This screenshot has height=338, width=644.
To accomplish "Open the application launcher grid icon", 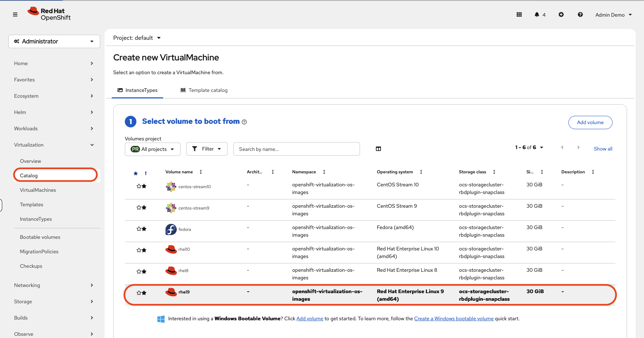I will [x=519, y=14].
